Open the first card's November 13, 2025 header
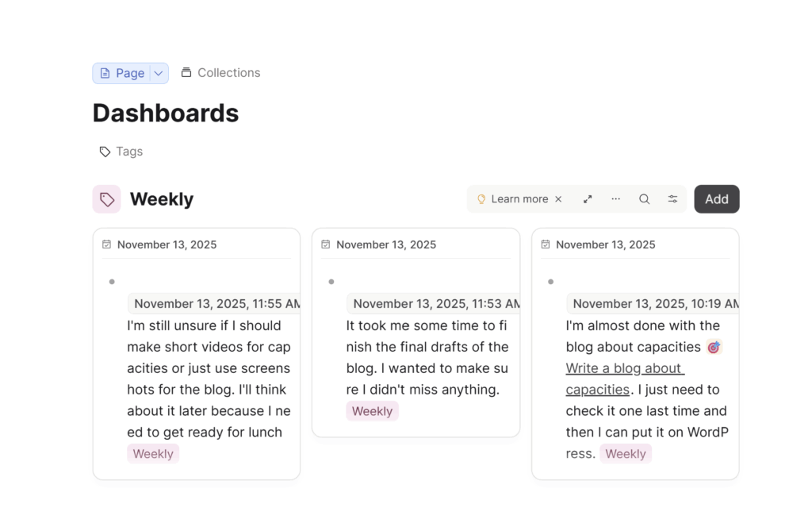 pos(167,244)
